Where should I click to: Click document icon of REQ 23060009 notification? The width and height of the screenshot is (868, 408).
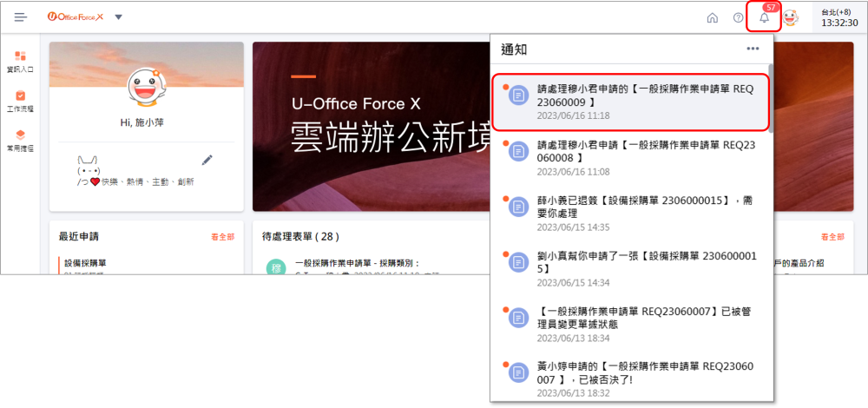[519, 95]
